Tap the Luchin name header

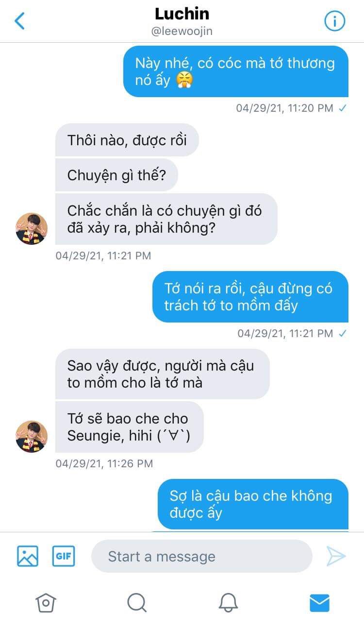click(182, 14)
